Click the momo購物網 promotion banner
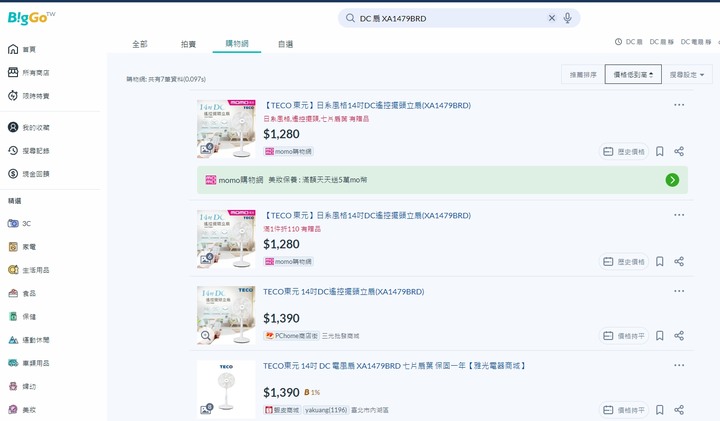Image resolution: width=720 pixels, height=421 pixels. coord(442,180)
